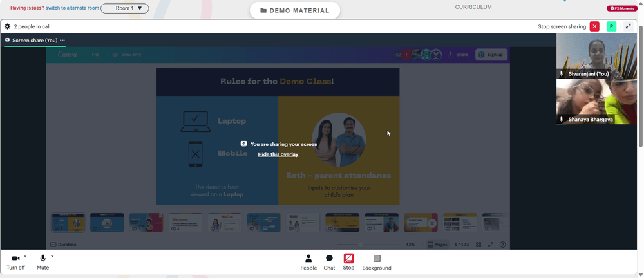The image size is (644, 278).
Task: Click Hide this overlay link
Action: click(278, 154)
